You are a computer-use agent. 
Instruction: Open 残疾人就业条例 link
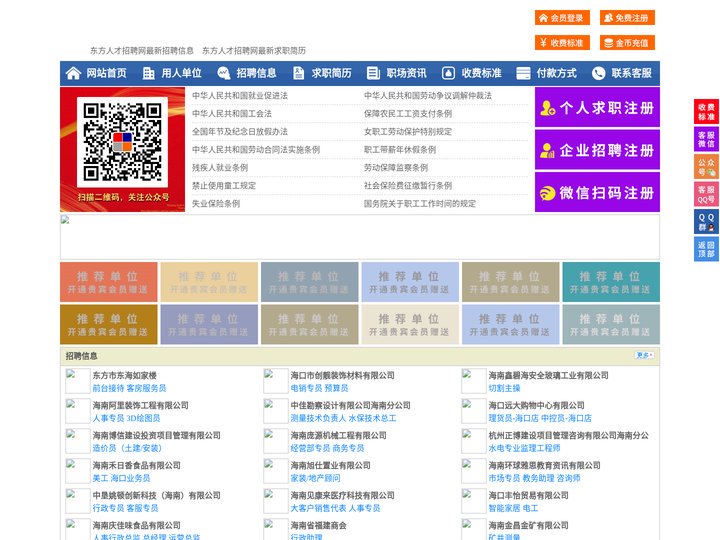(219, 168)
